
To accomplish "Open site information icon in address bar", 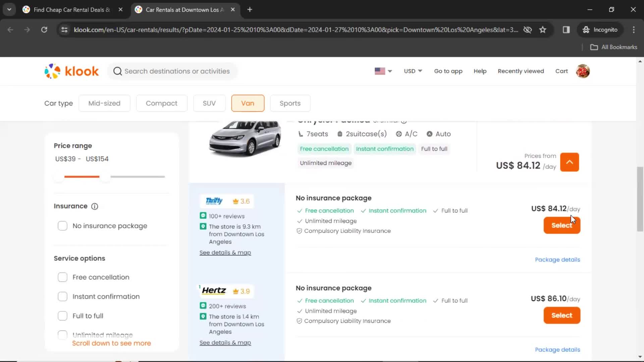I will point(64,30).
